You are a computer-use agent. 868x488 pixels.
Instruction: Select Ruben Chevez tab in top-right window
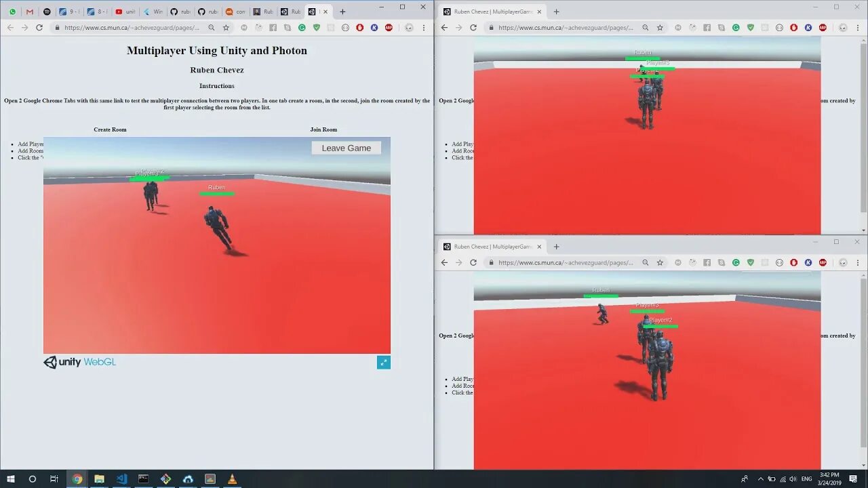point(493,12)
